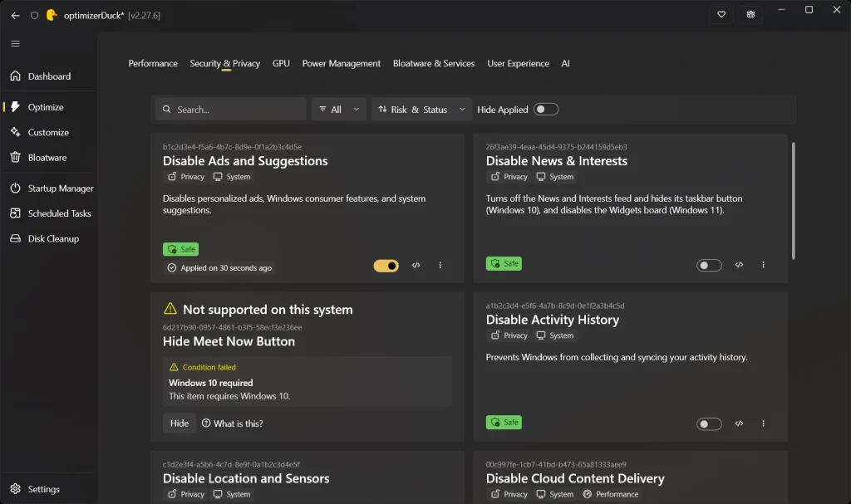Click the back arrow in title bar
Viewport: 851px width, 504px height.
(15, 15)
